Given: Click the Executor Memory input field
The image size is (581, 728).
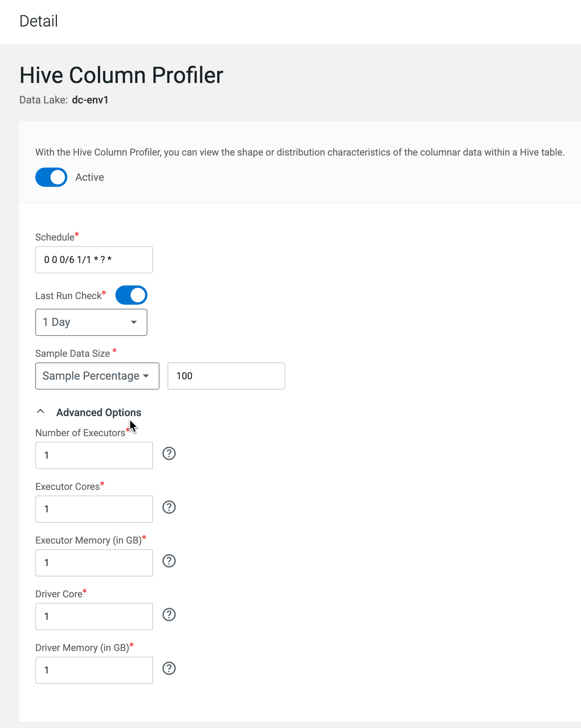Looking at the screenshot, I should pos(94,563).
